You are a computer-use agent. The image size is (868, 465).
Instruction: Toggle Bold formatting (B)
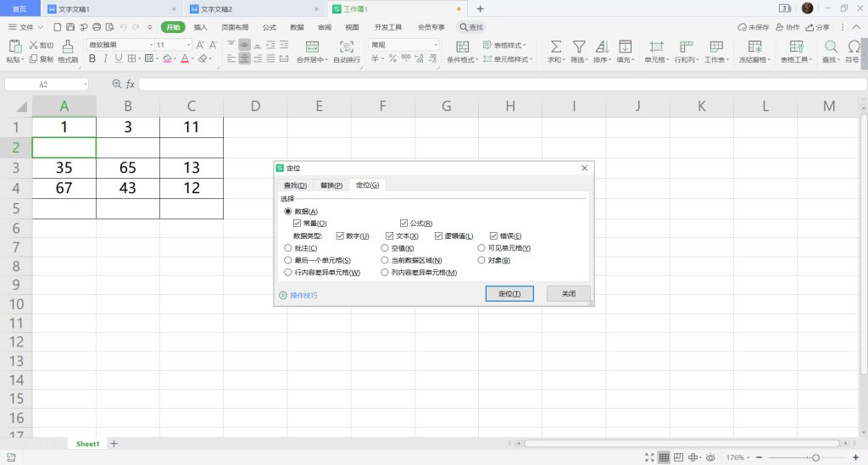pyautogui.click(x=92, y=58)
